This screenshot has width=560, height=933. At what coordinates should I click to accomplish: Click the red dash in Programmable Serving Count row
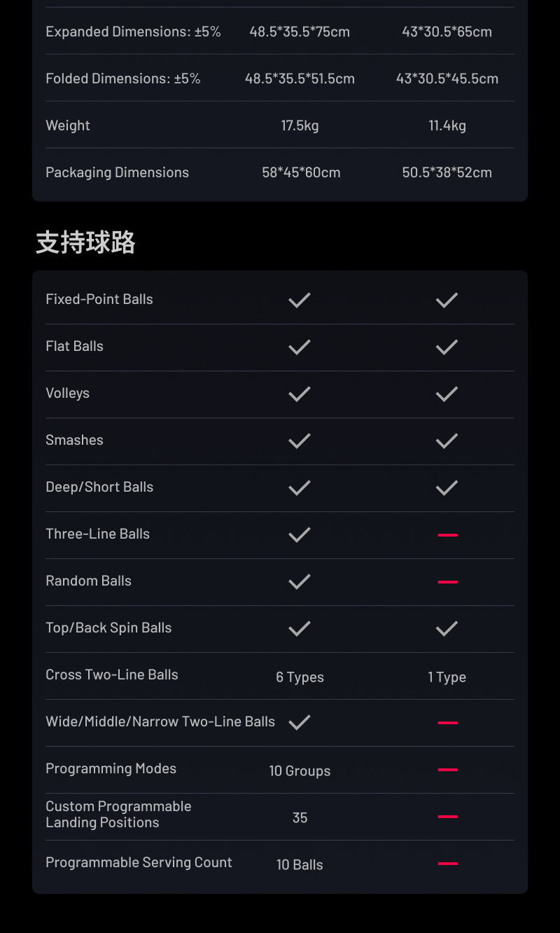447,864
